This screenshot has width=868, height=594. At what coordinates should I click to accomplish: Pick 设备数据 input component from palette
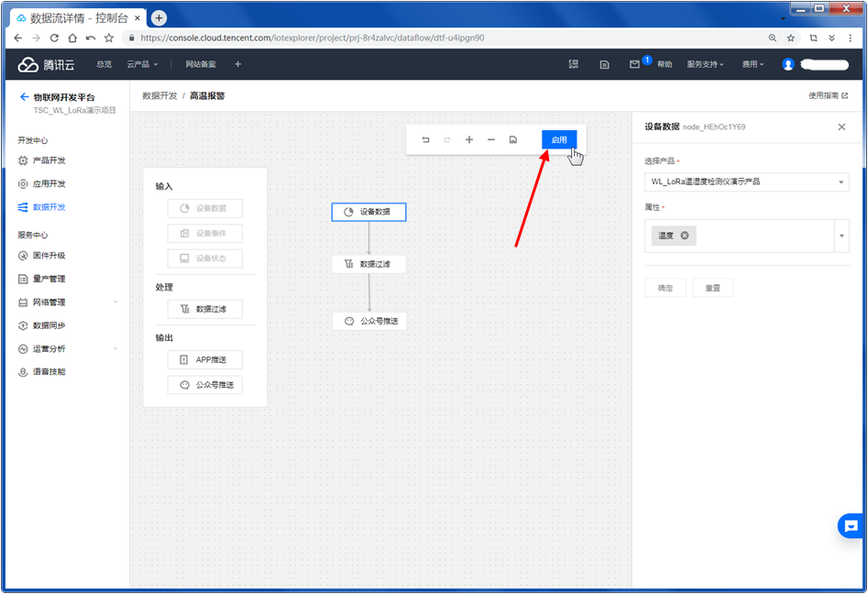pos(204,208)
